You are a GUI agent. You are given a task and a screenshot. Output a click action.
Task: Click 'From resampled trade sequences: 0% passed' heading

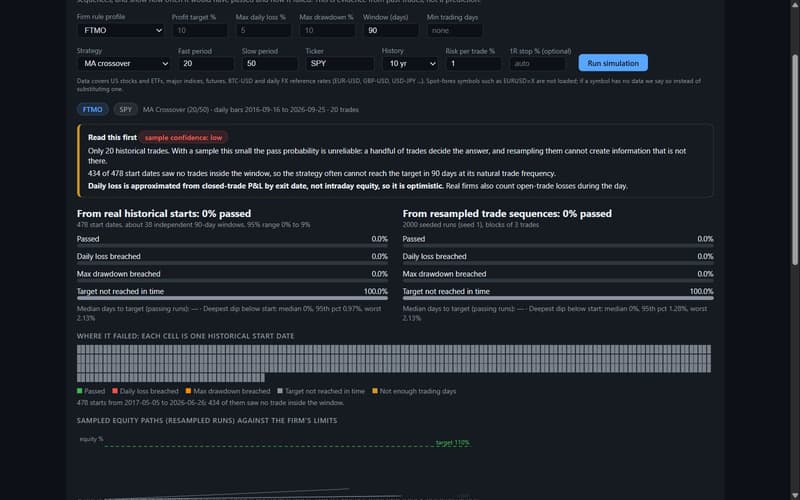point(507,214)
